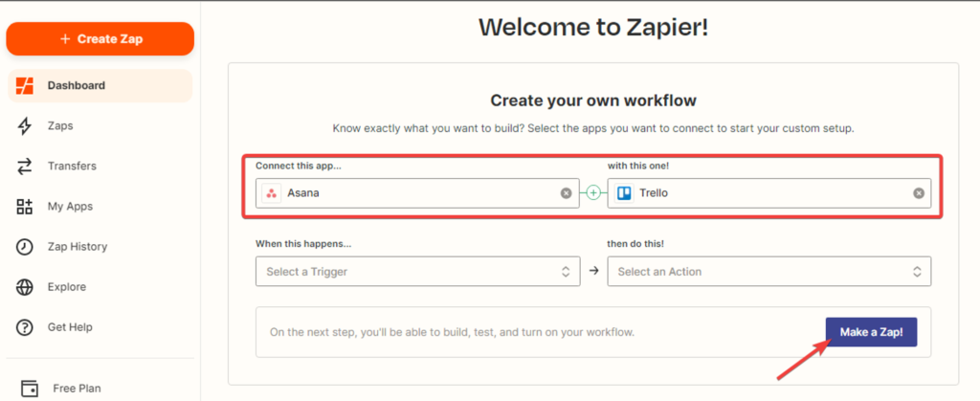Click the Zap History clock icon
The height and width of the screenshot is (401, 980).
coord(26,247)
